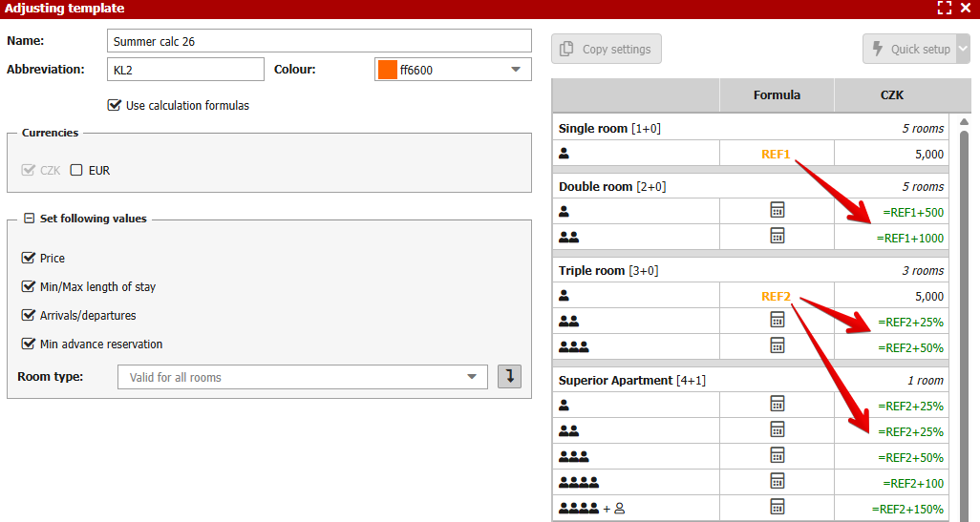The image size is (980, 522).
Task: Uncheck Use calculation formulas checkbox
Action: pos(115,105)
